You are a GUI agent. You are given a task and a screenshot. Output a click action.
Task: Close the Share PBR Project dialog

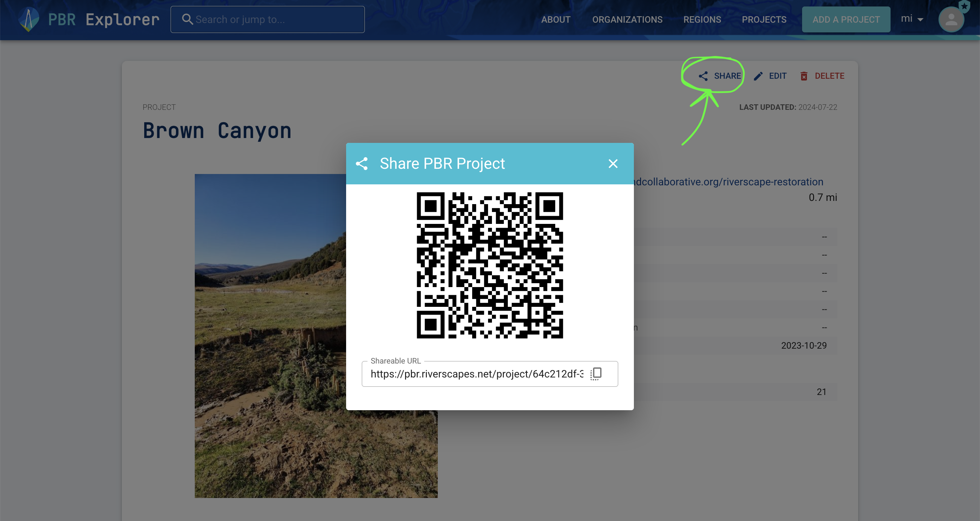click(613, 164)
